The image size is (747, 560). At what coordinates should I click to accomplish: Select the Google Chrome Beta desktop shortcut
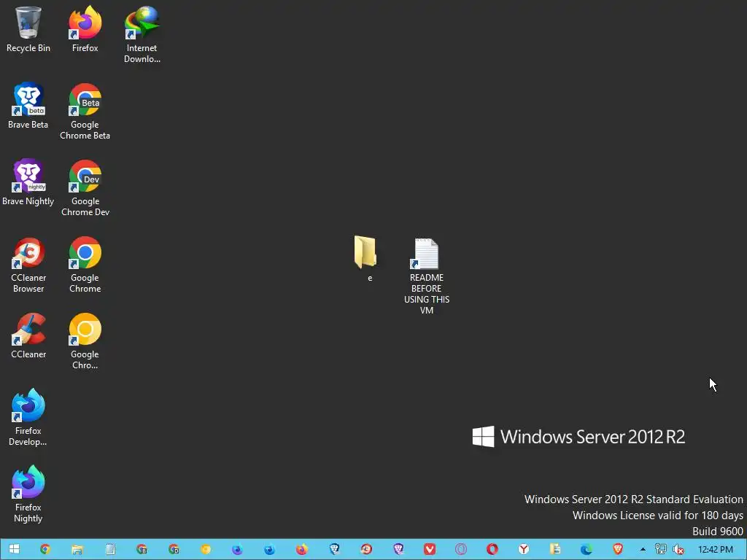tap(85, 111)
